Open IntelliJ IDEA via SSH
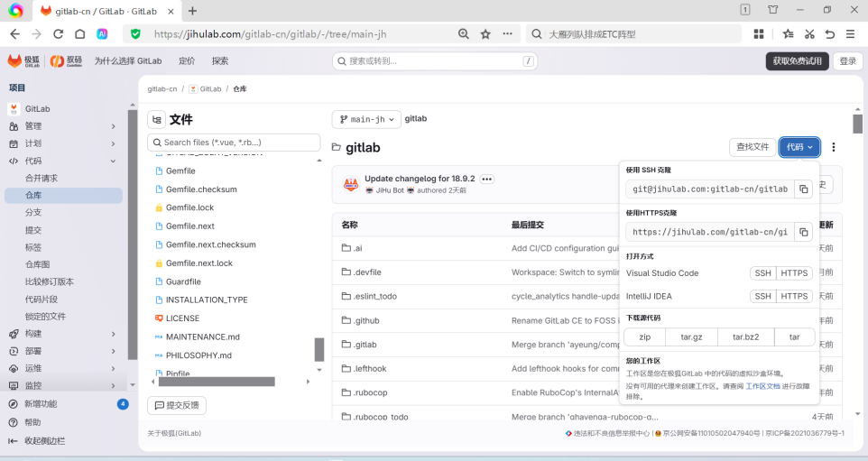 click(762, 296)
